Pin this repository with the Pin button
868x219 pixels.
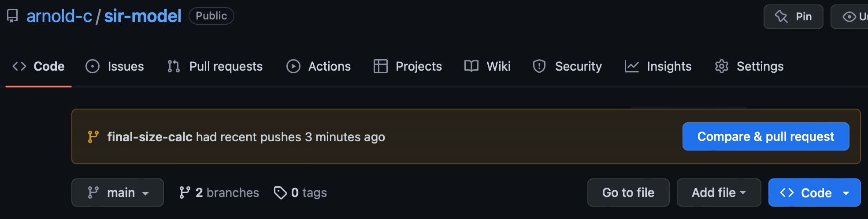pos(793,17)
